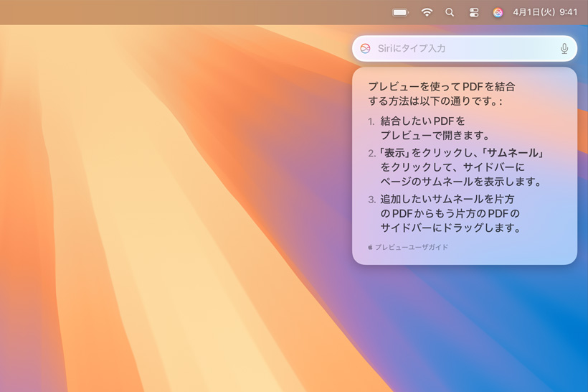This screenshot has width=588, height=392.
Task: Click the Siri icon in the menu bar
Action: tap(498, 12)
